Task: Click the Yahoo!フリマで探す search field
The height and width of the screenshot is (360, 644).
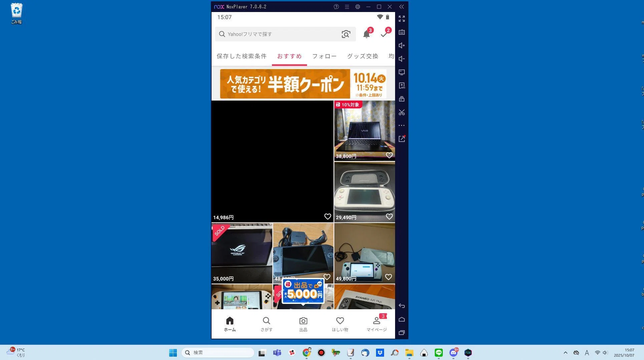Action: [x=285, y=34]
